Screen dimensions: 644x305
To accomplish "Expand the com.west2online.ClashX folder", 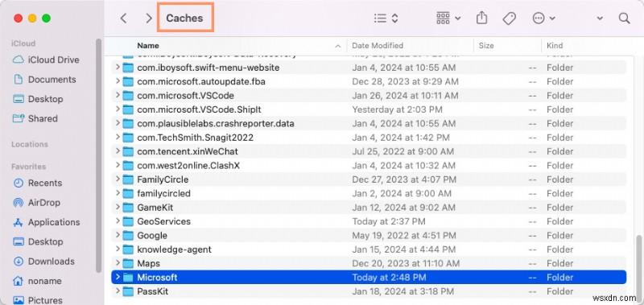I will click(x=118, y=165).
